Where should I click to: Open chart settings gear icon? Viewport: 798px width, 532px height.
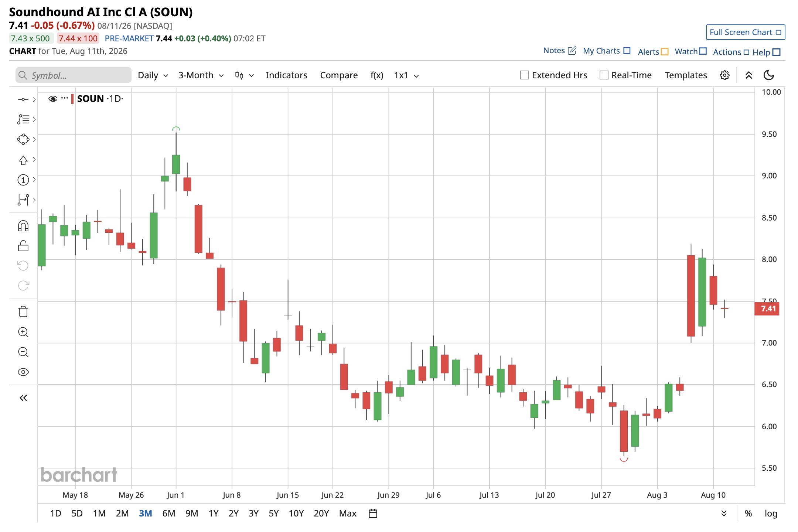click(724, 75)
